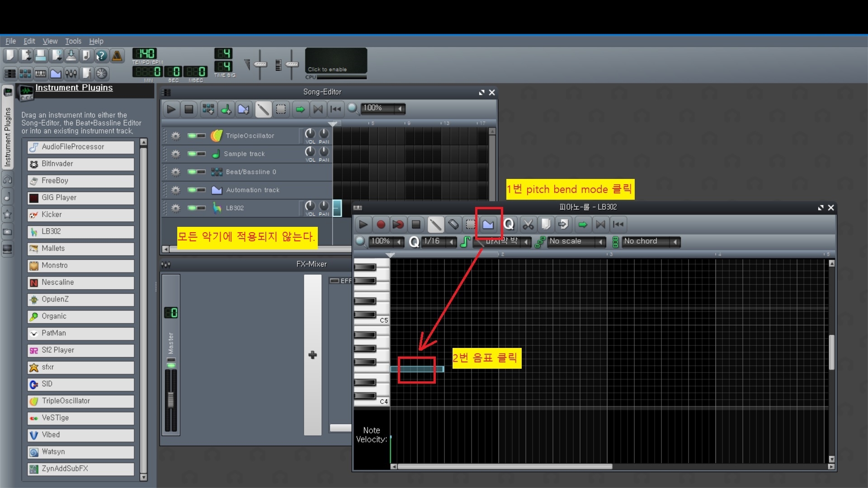Mute the LB302 track

coord(192,208)
